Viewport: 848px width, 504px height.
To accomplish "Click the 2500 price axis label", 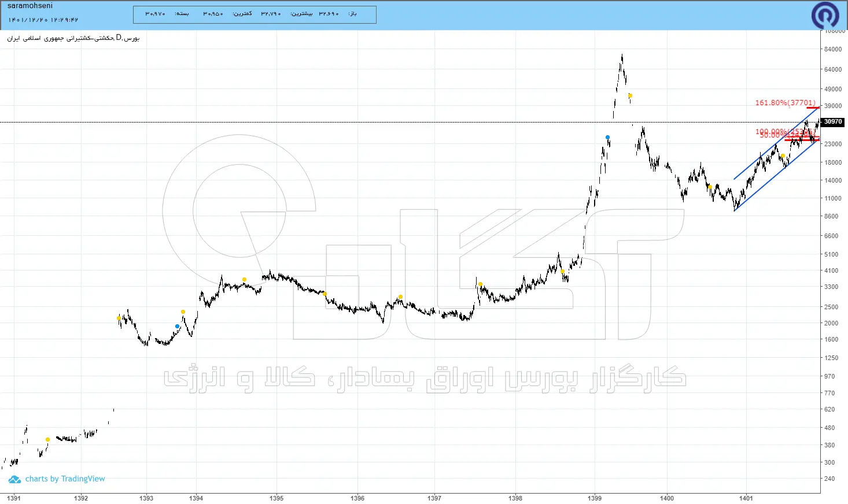I will 831,307.
